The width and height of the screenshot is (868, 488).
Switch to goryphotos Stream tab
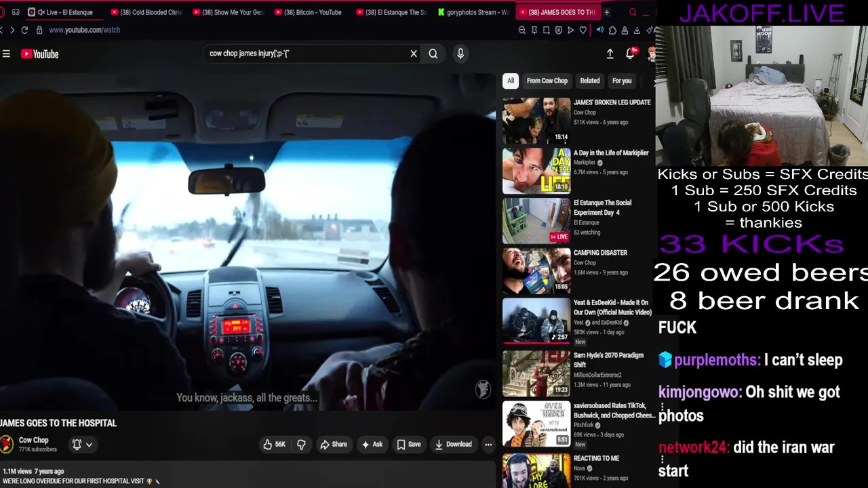[x=475, y=12]
